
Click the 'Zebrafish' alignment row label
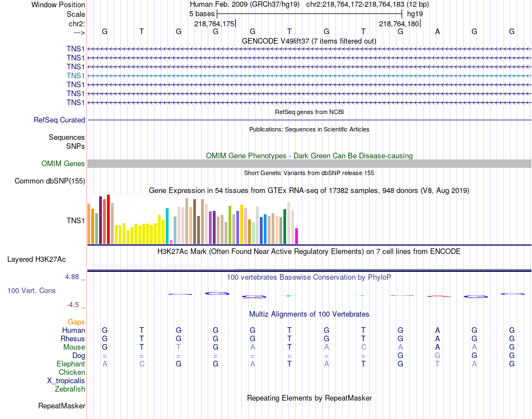pyautogui.click(x=70, y=389)
